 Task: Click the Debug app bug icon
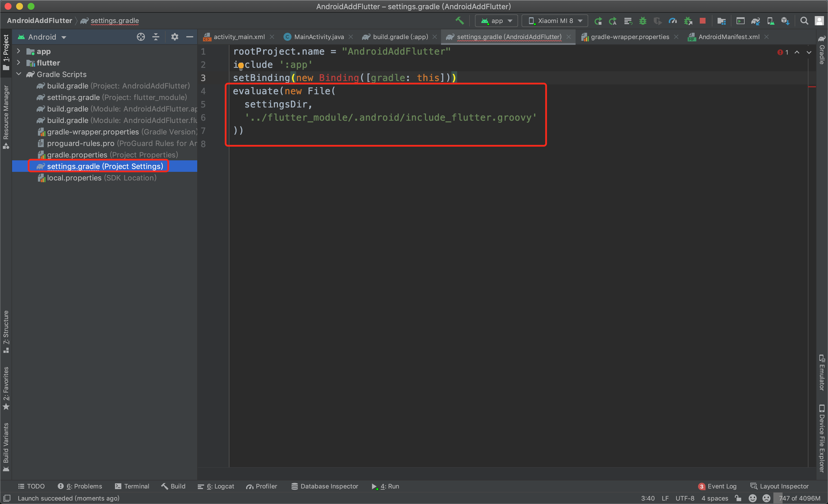[x=643, y=21]
